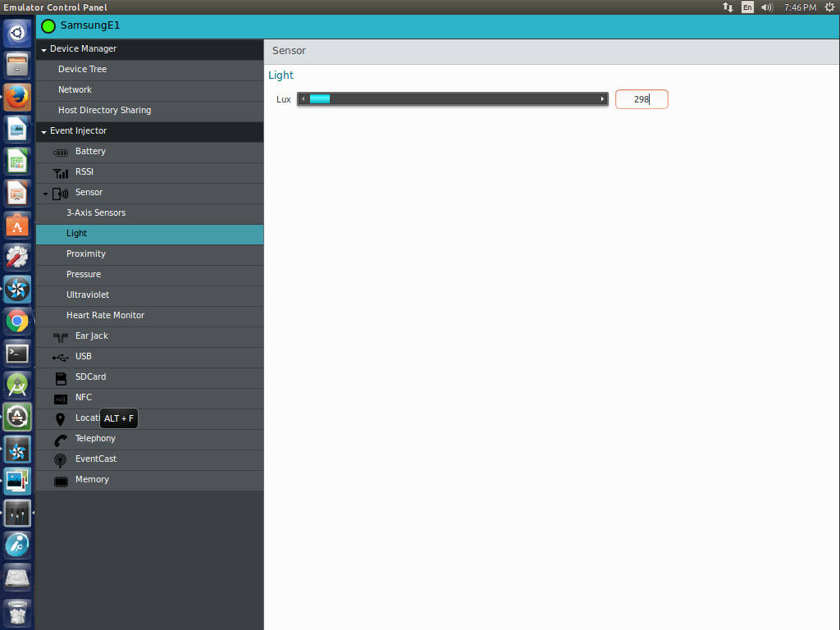Open Host Directory Sharing

pyautogui.click(x=104, y=111)
